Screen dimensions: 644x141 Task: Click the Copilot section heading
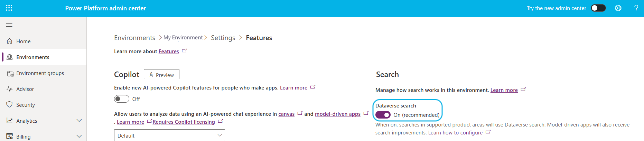(127, 74)
